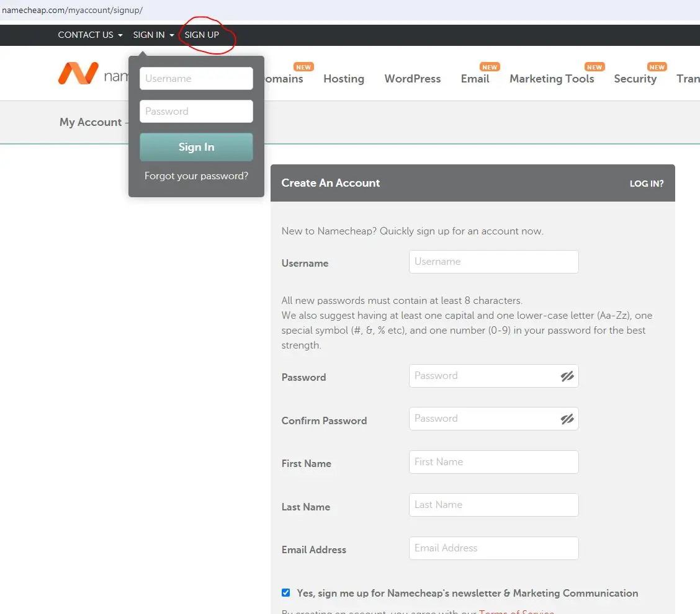The height and width of the screenshot is (614, 700).
Task: Toggle visibility on the Password field
Action: (567, 376)
